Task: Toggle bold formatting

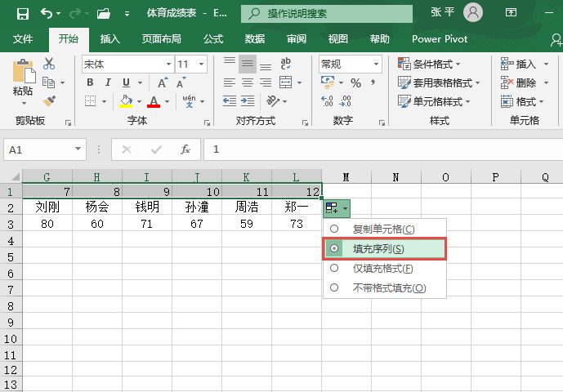Action: tap(90, 82)
